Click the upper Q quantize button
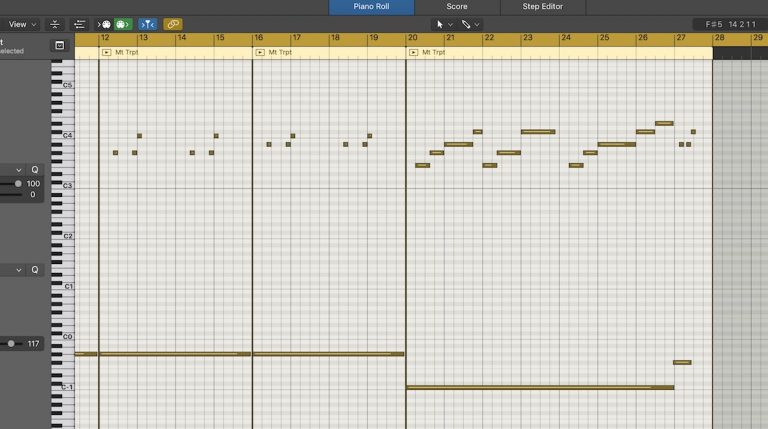 coord(35,170)
